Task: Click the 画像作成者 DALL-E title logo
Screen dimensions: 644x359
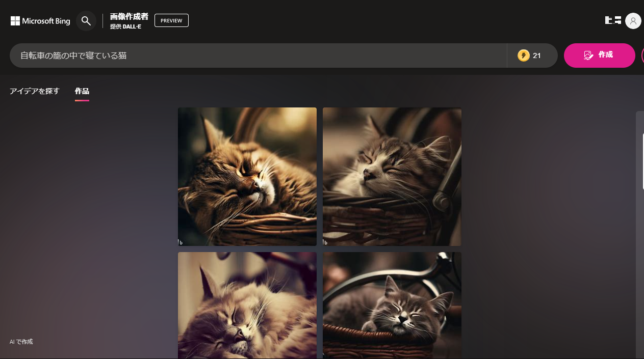Action: point(128,20)
